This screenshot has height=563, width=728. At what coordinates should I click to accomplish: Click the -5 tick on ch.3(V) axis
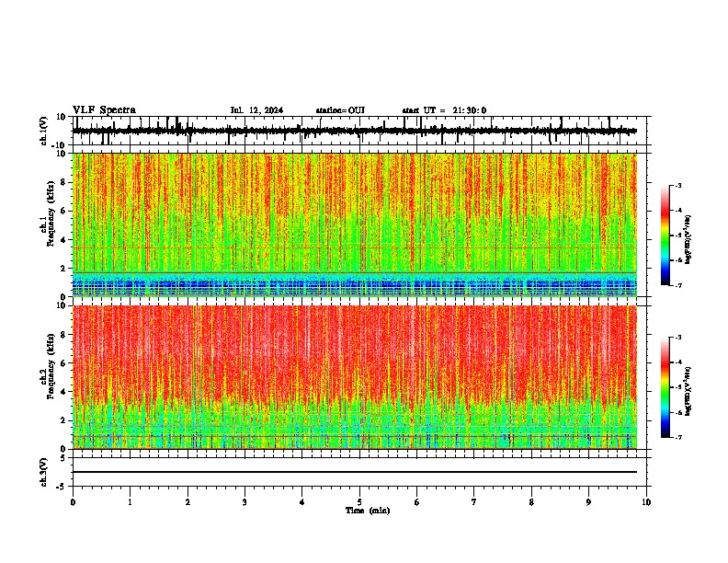point(62,487)
